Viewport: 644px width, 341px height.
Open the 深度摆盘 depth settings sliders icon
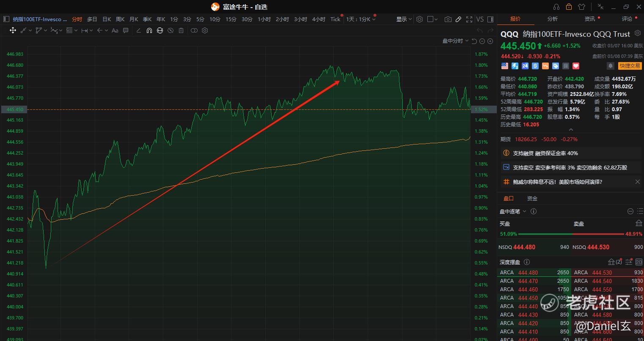point(629,262)
